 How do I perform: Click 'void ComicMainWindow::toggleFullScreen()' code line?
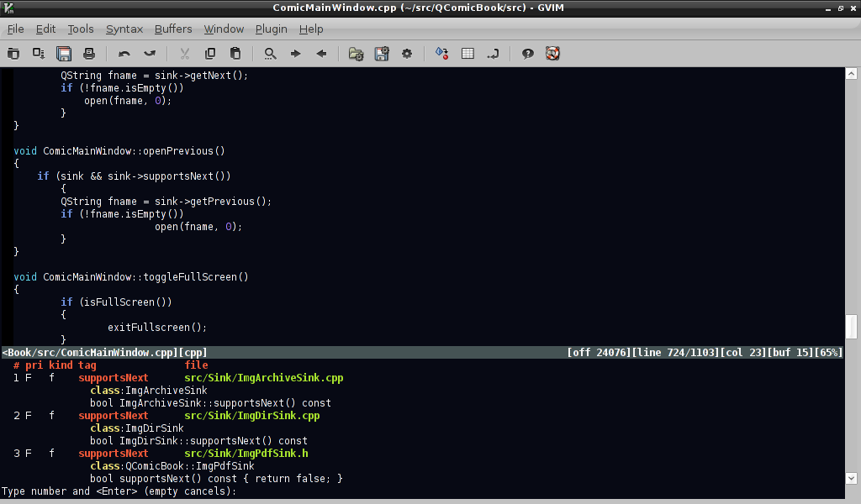130,277
